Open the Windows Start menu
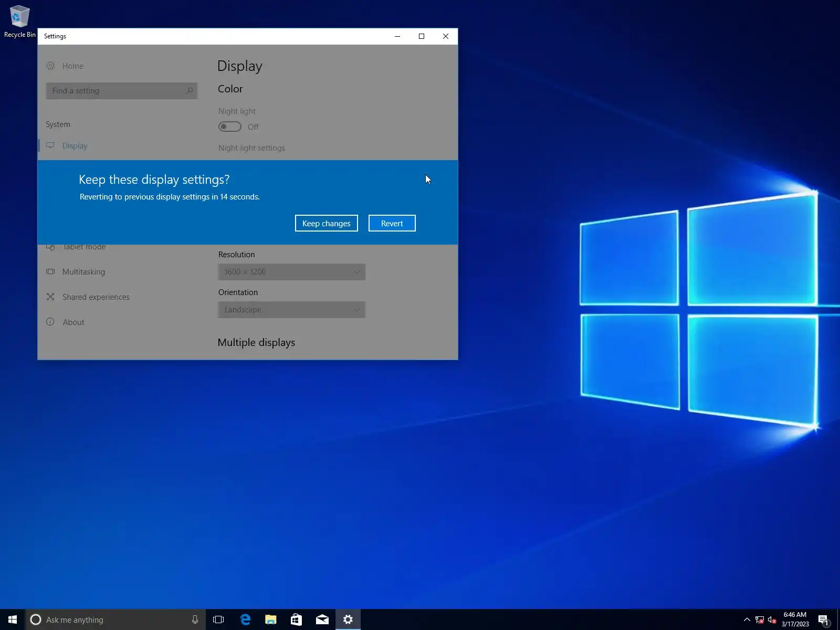The width and height of the screenshot is (840, 630). pos(13,619)
